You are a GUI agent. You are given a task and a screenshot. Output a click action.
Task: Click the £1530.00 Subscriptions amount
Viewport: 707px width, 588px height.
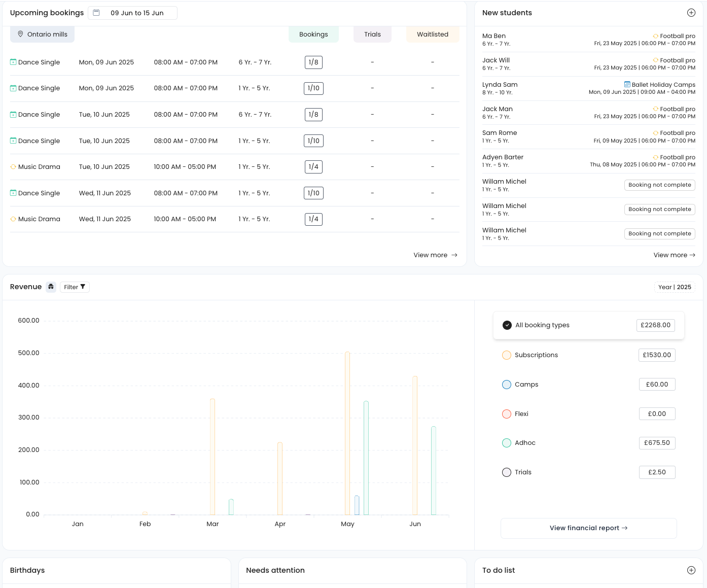pos(657,355)
